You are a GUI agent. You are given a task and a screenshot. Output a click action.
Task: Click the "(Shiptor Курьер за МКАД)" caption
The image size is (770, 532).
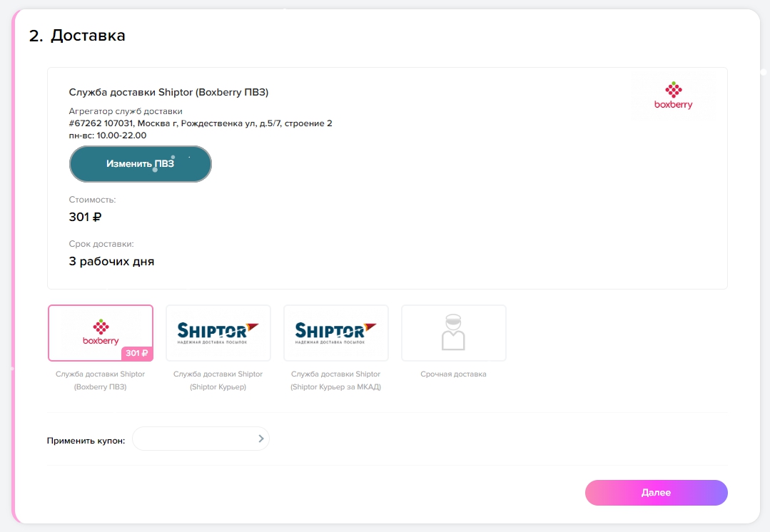click(335, 387)
